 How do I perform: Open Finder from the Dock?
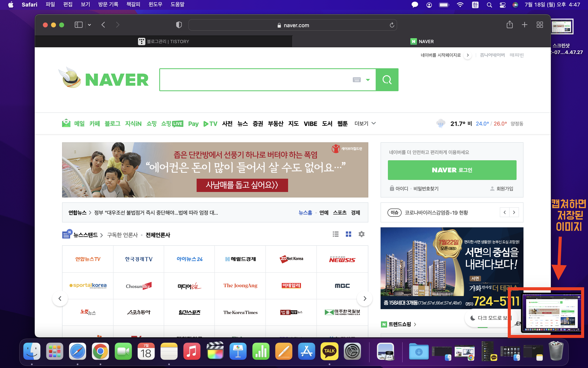(32, 351)
